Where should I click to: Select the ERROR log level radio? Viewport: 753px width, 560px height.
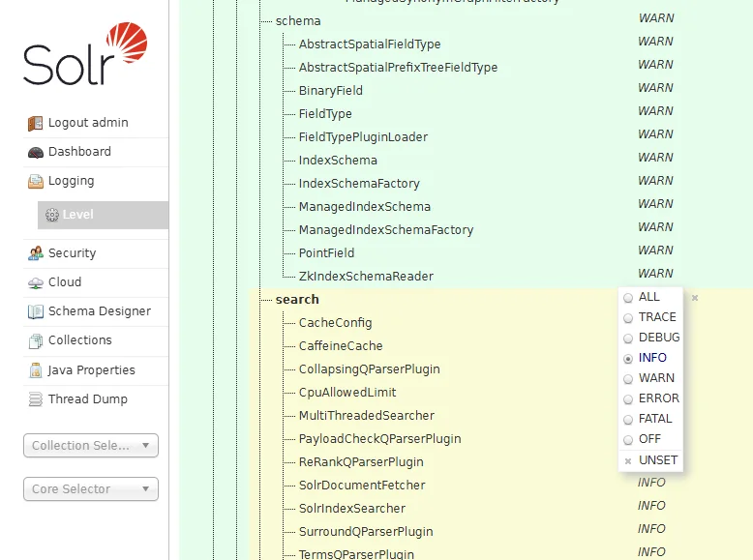628,399
